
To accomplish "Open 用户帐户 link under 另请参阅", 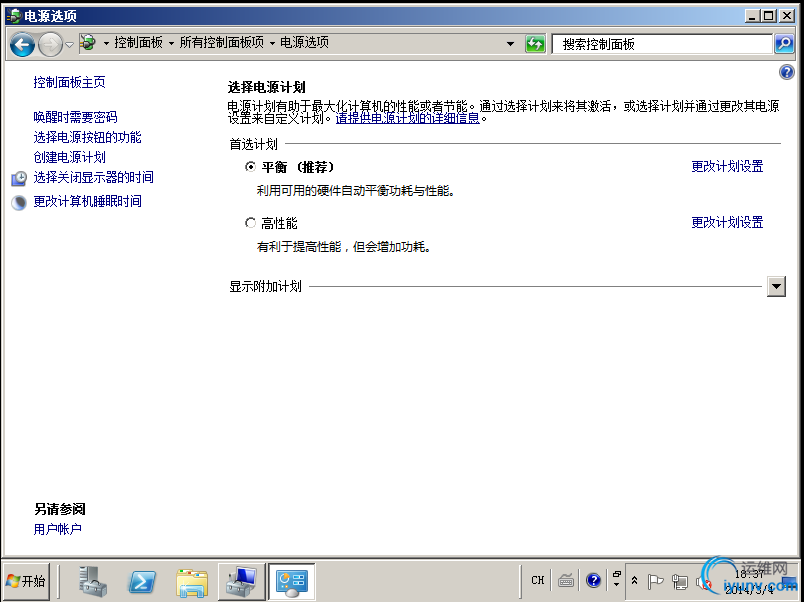I will click(57, 529).
